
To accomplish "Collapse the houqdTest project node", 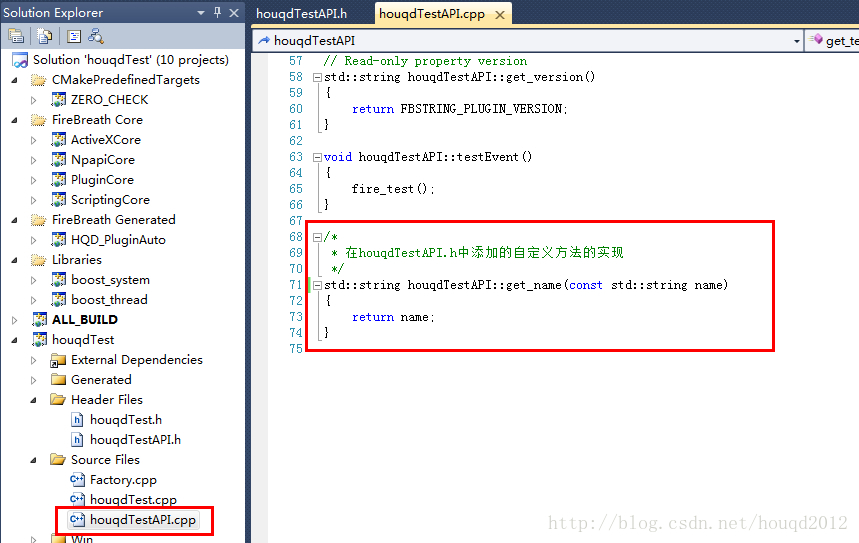I will coord(14,340).
